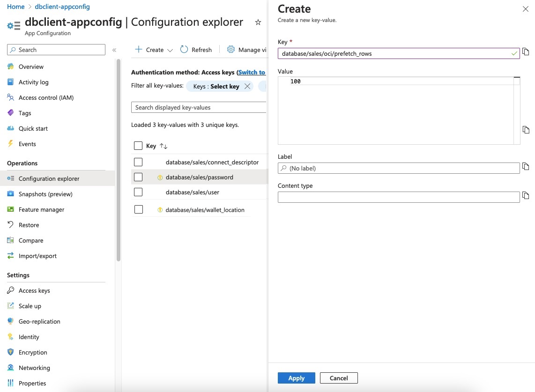Cancel creating the key-value
The width and height of the screenshot is (535, 392).
point(338,378)
